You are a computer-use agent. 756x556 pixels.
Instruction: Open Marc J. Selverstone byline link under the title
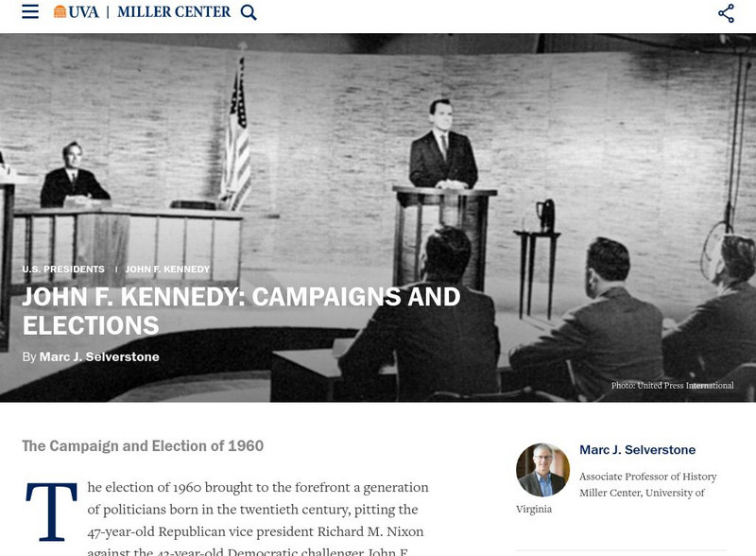click(99, 356)
